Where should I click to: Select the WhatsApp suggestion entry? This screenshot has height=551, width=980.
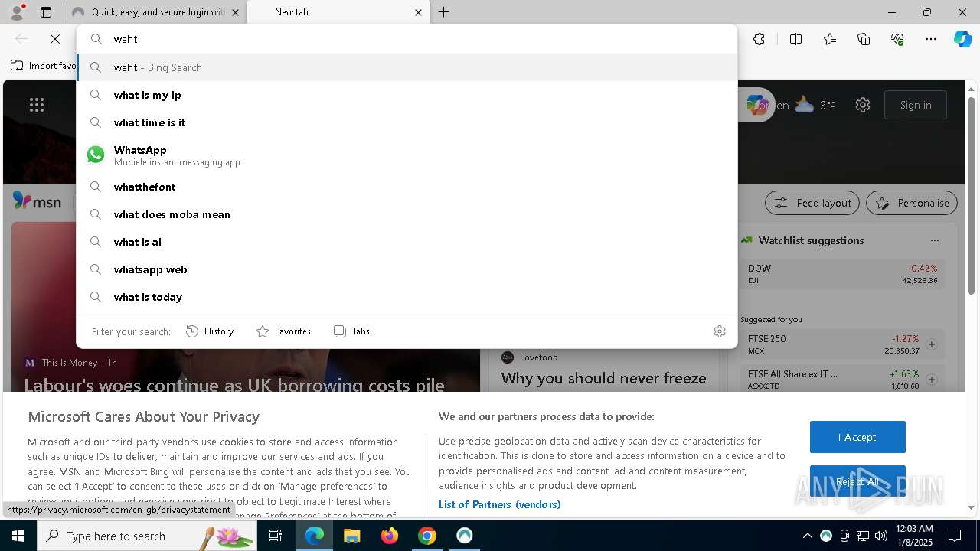point(407,155)
